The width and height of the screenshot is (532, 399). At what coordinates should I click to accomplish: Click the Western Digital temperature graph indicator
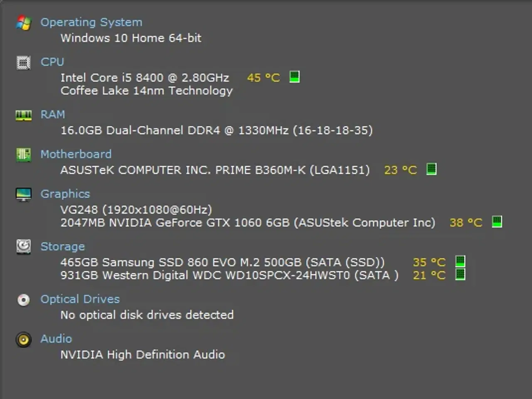(x=461, y=275)
